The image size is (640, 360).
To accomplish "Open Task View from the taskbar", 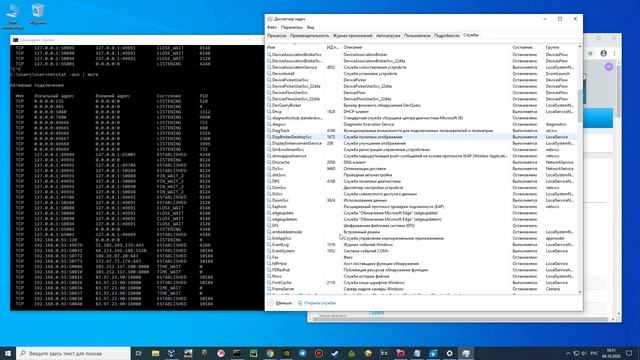I will click(139, 353).
